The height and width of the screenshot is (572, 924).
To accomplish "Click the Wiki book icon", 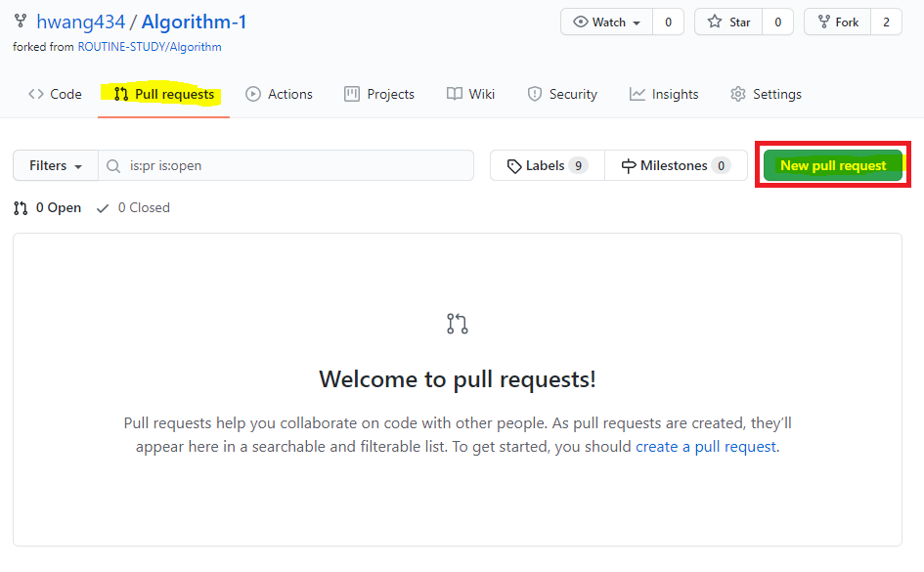I will pyautogui.click(x=455, y=94).
